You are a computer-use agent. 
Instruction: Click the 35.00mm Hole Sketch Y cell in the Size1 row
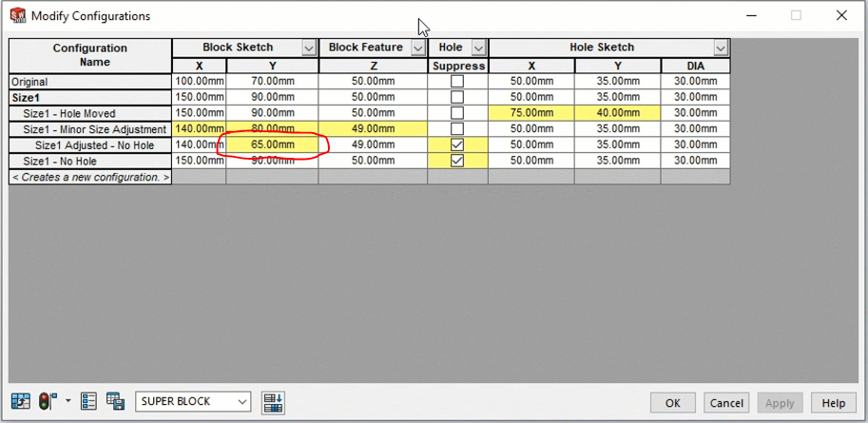[x=618, y=98]
